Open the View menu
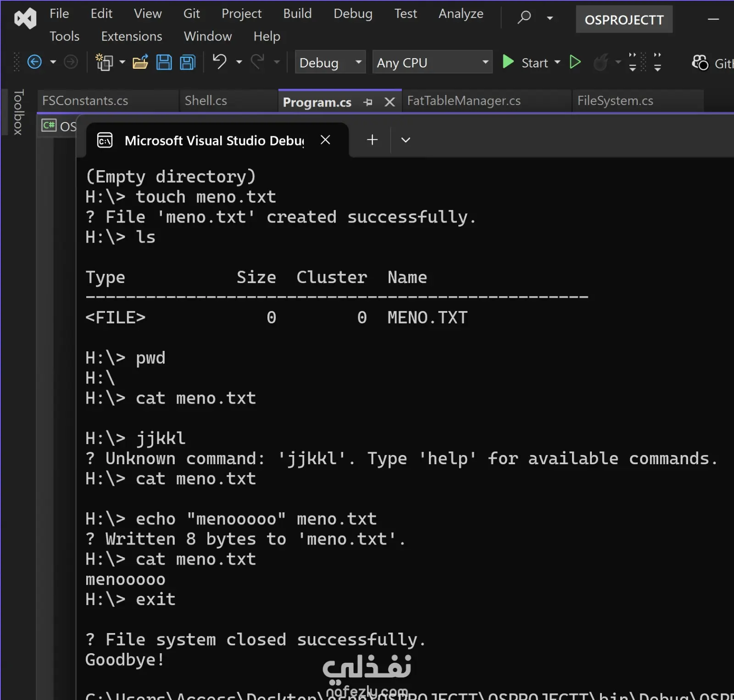The width and height of the screenshot is (734, 700). [148, 14]
